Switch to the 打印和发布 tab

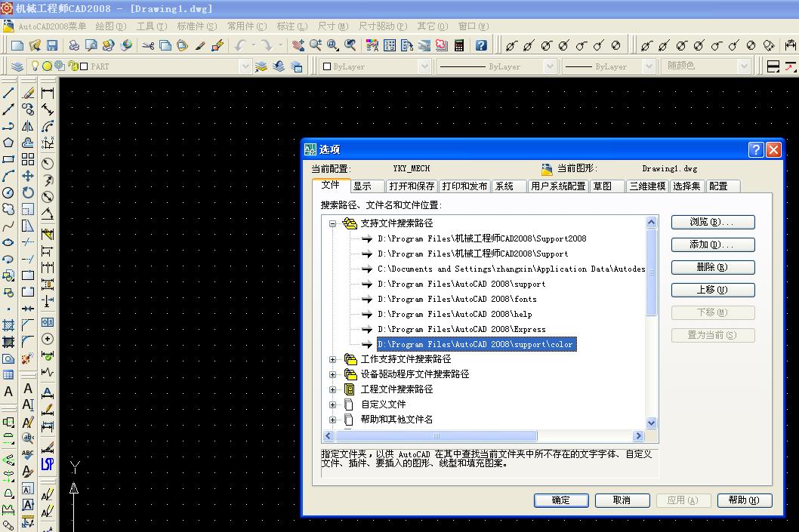464,186
